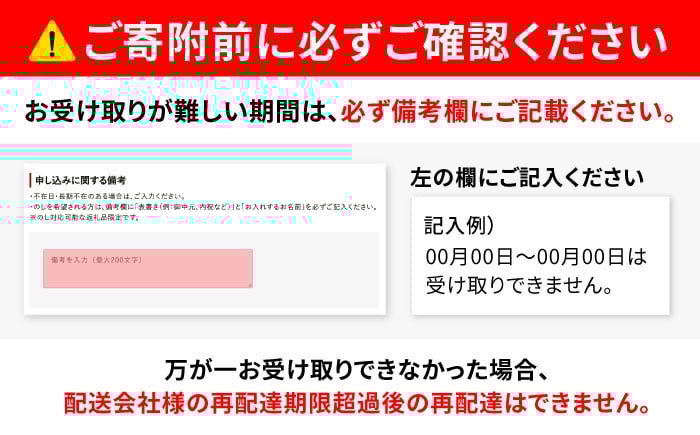The image size is (700, 435).
Task: Click the 記入例) label
Action: 460,225
